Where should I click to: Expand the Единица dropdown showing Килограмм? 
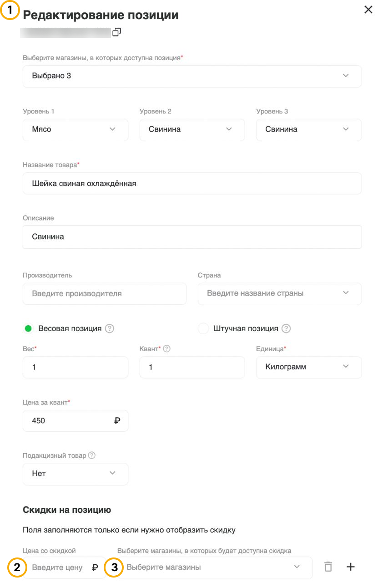point(309,367)
